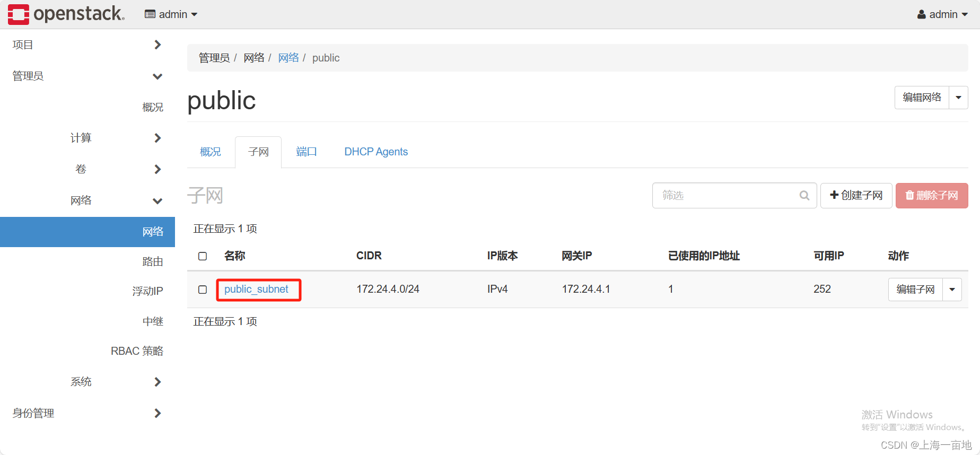Collapse the 网络 sidebar group
The width and height of the screenshot is (980, 455).
point(116,200)
